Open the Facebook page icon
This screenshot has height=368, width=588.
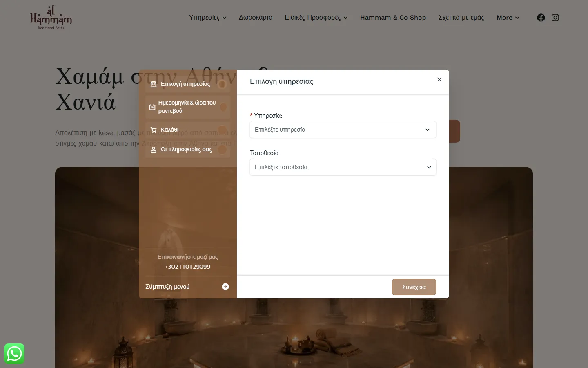point(541,18)
